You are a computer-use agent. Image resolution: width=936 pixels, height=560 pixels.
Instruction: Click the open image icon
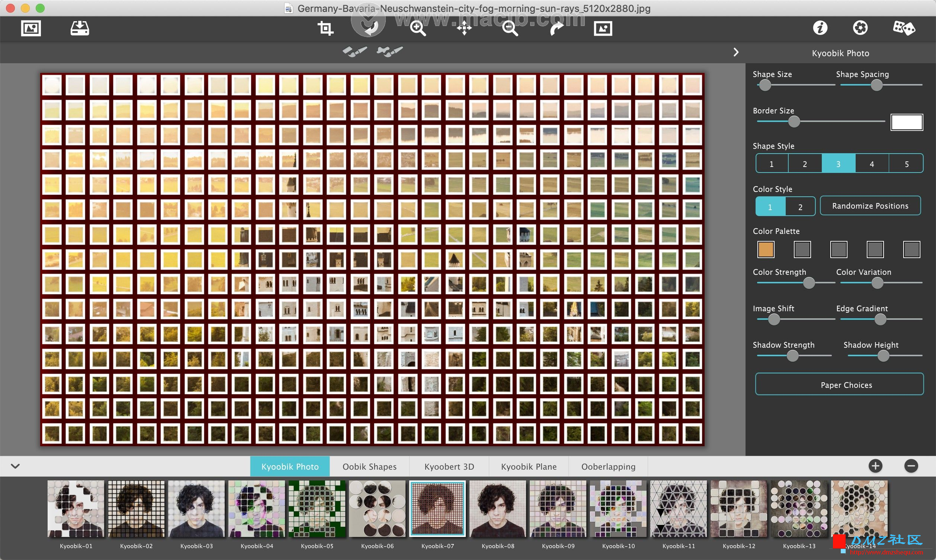click(31, 28)
